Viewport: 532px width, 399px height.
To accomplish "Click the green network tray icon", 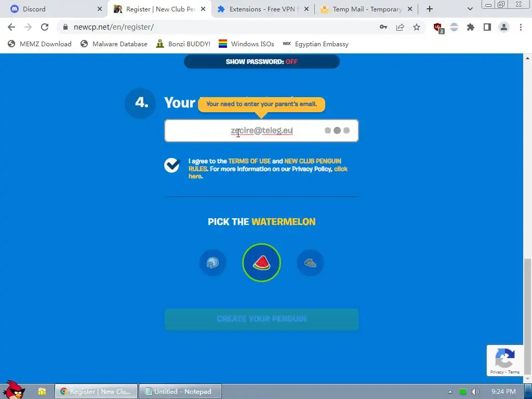I will (463, 392).
